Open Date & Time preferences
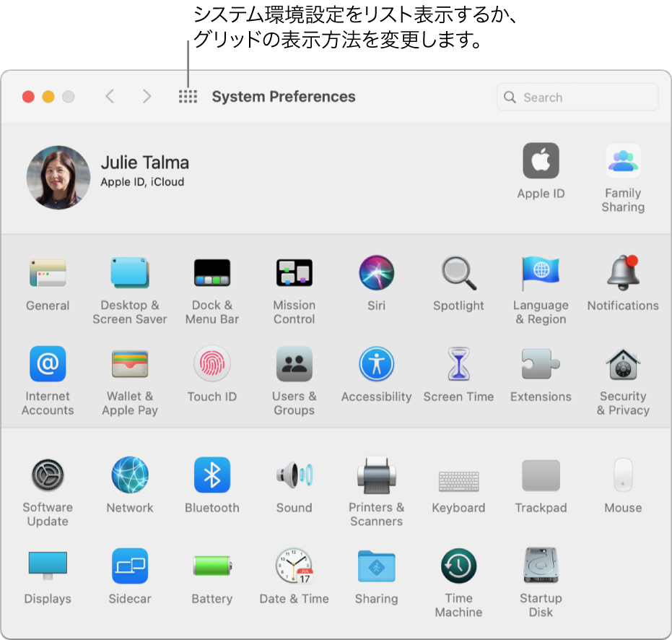Viewport: 672px width, 640px height. tap(294, 566)
